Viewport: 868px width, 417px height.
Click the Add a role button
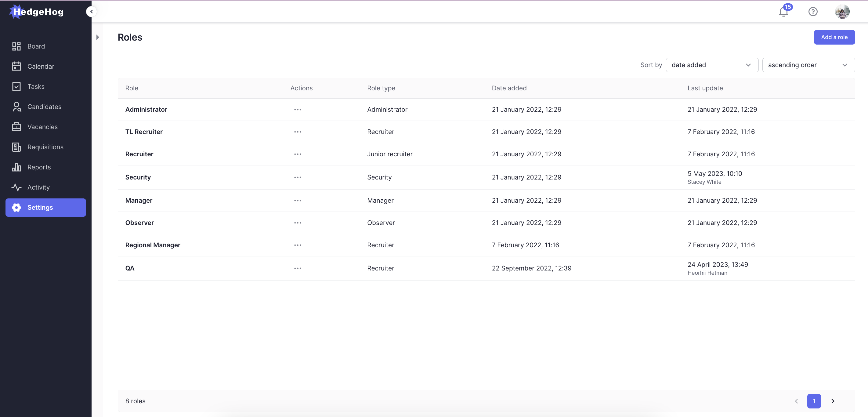point(834,37)
